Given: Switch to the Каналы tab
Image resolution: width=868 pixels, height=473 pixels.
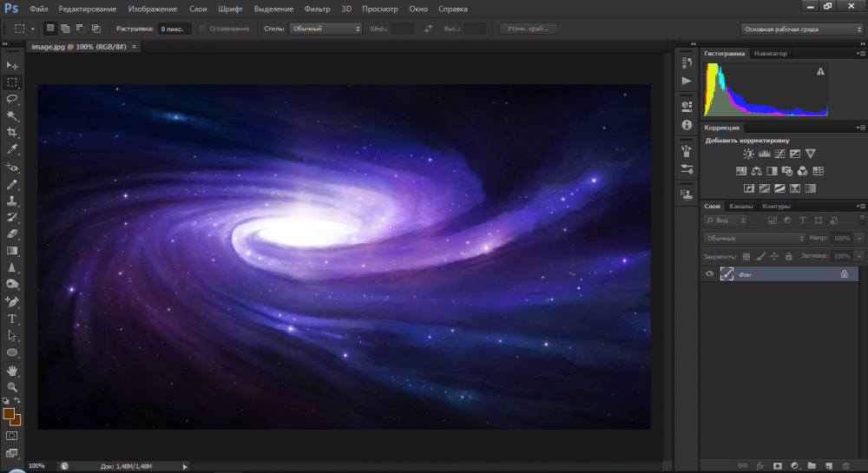Looking at the screenshot, I should (x=740, y=207).
